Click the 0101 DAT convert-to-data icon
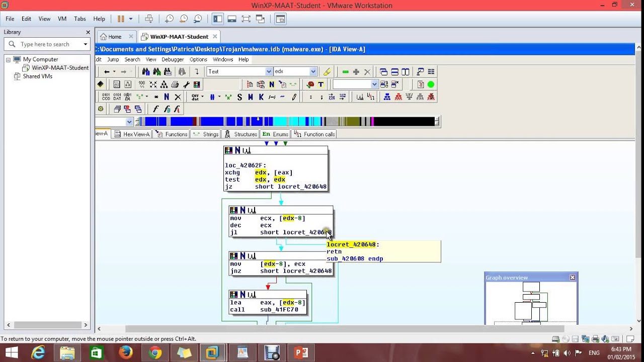This screenshot has height=362, width=644. (117, 97)
